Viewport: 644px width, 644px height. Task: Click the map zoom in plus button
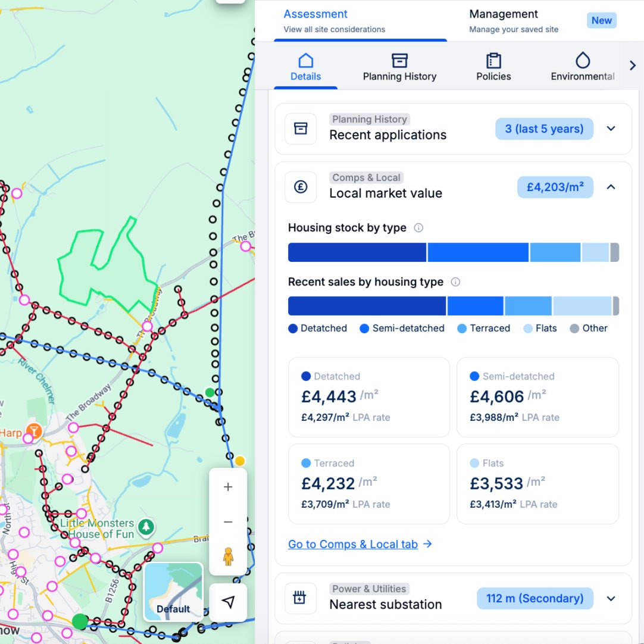tap(228, 487)
